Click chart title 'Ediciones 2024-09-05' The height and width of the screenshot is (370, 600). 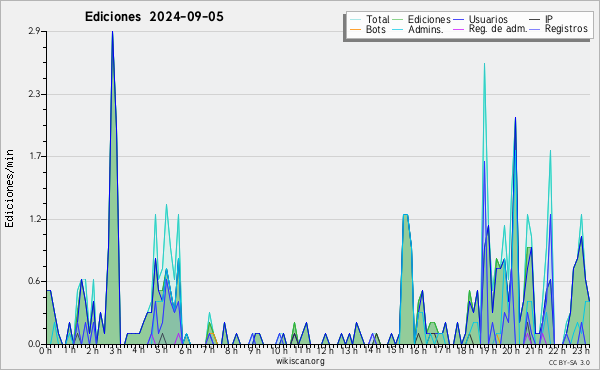click(x=154, y=17)
